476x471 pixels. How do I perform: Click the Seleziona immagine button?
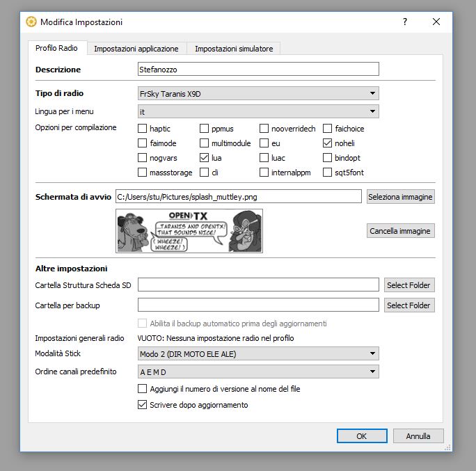(x=400, y=197)
